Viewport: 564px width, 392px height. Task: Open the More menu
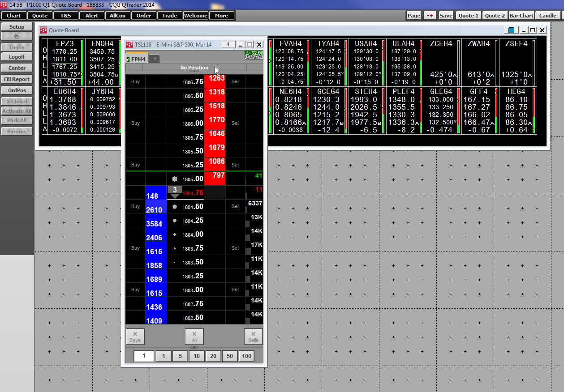222,16
